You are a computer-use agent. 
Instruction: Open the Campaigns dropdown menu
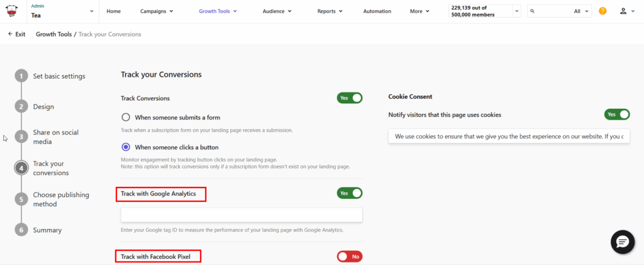pyautogui.click(x=157, y=11)
